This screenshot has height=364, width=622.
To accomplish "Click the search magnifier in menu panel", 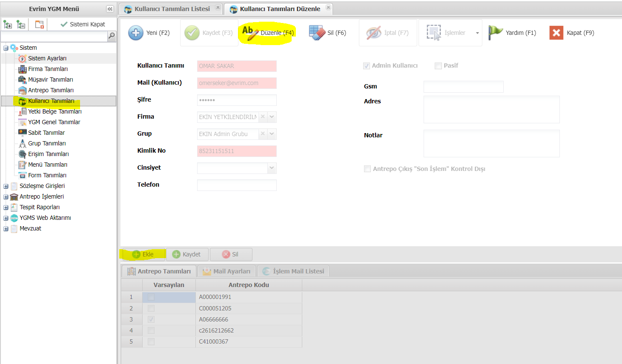I will tap(112, 36).
